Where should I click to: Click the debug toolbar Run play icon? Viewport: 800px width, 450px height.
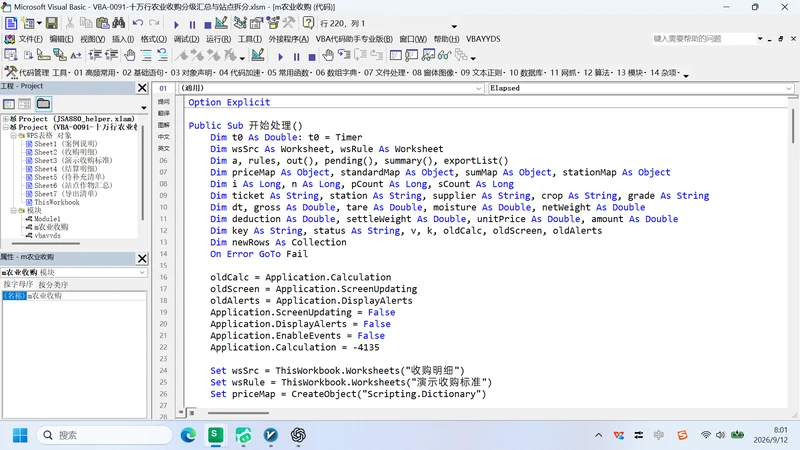[280, 56]
